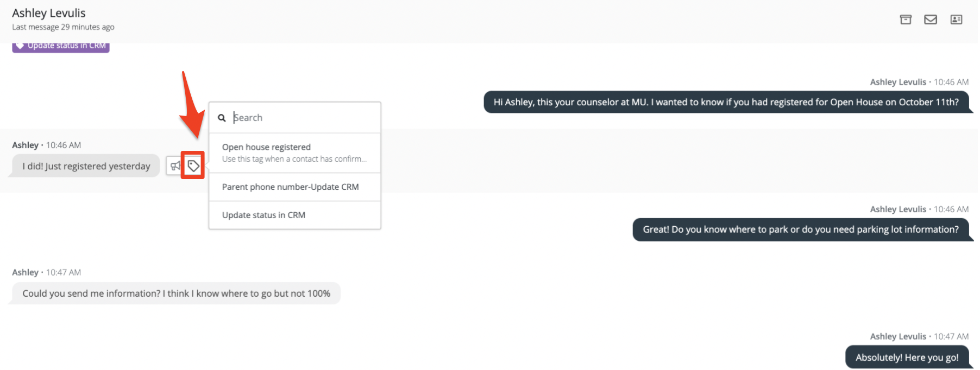
Task: Select the "Open house registered" tag
Action: point(266,147)
